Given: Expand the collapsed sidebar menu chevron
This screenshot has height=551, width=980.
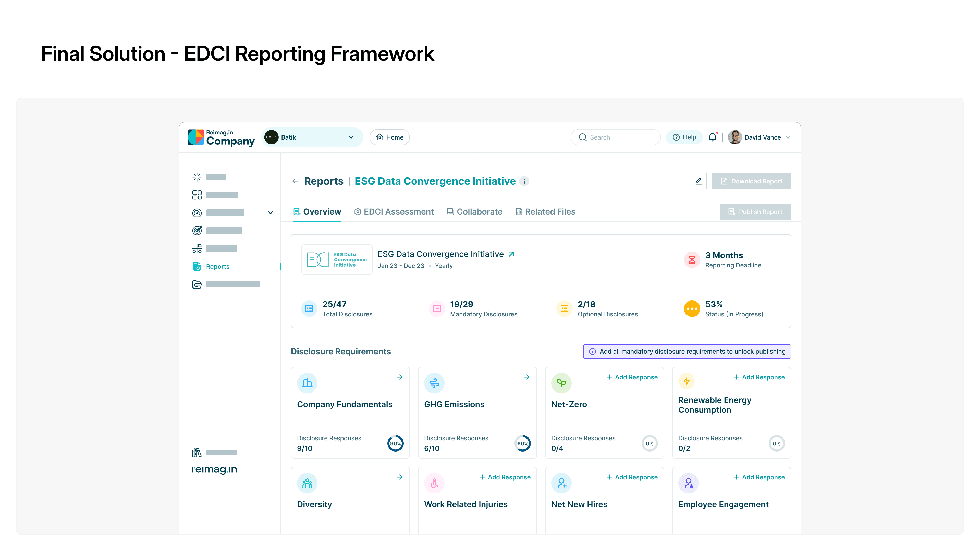Looking at the screenshot, I should [x=271, y=212].
